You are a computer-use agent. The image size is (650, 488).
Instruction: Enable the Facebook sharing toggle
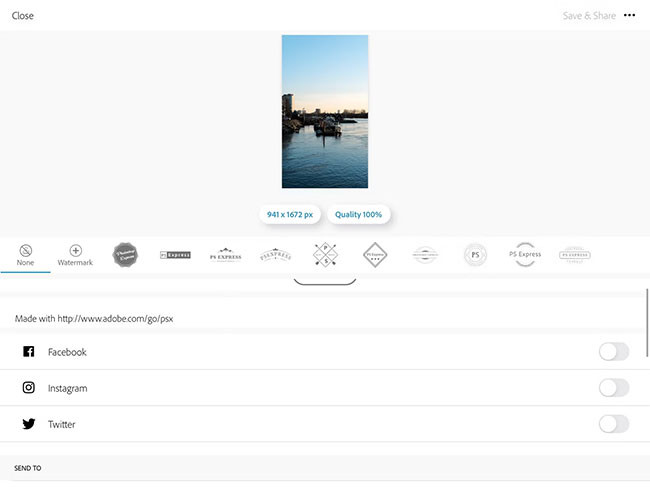pyautogui.click(x=613, y=352)
